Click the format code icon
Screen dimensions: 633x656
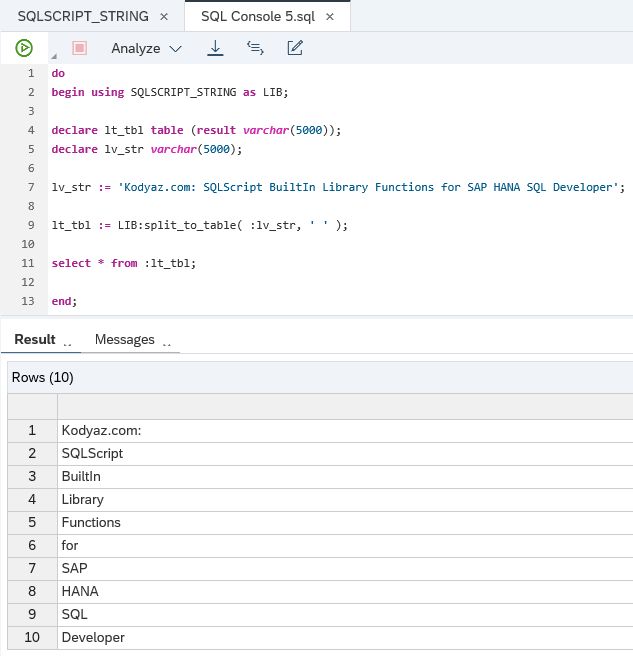[x=255, y=48]
